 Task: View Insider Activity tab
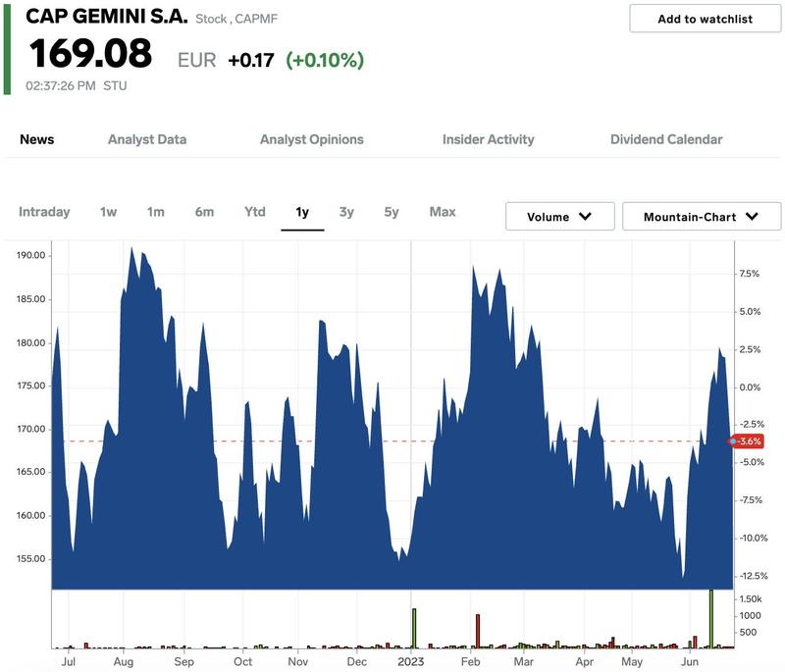click(488, 139)
